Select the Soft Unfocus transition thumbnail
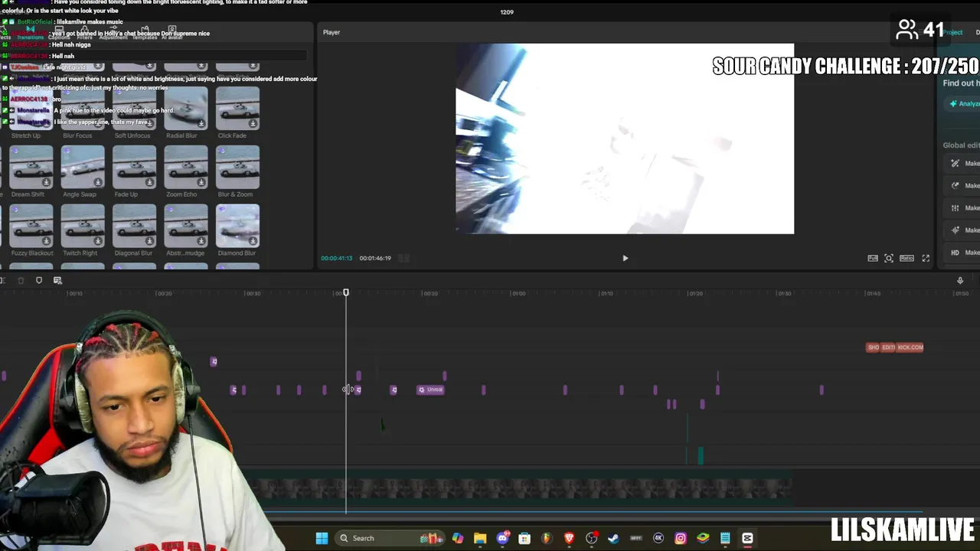Screen dimensions: 980x551 (x=134, y=107)
